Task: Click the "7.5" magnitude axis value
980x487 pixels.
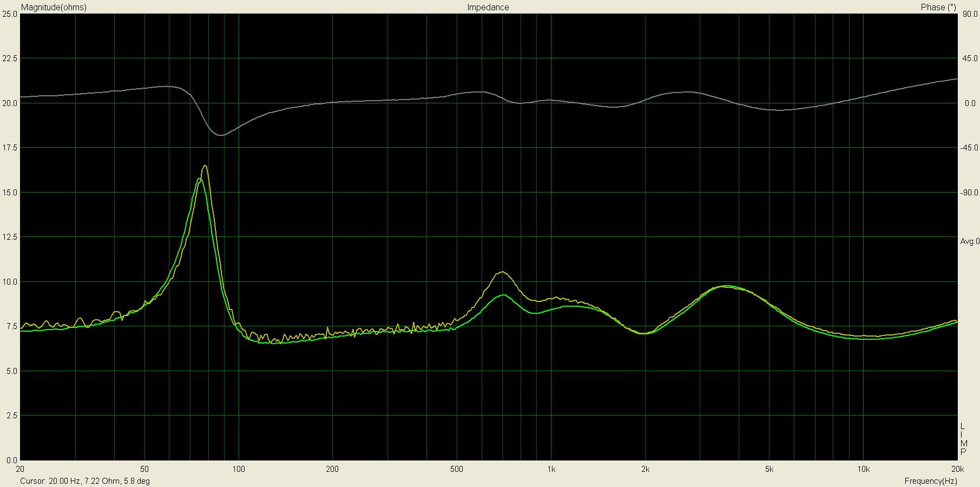Action: (x=11, y=326)
